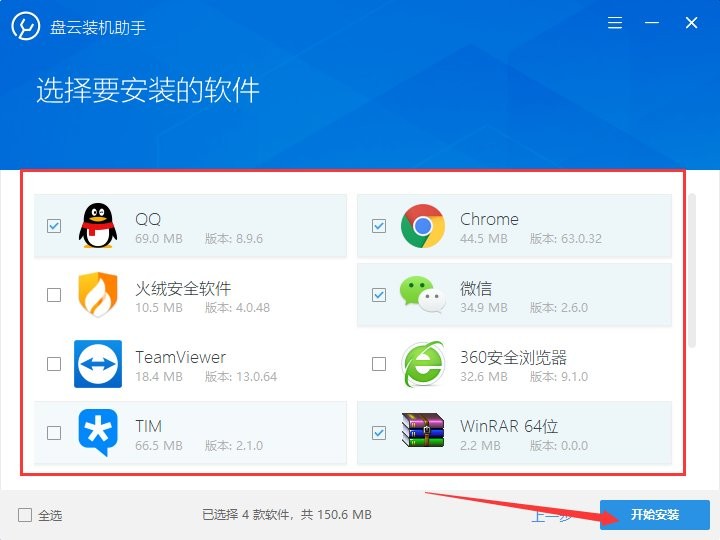Uncheck the QQ checkbox
The width and height of the screenshot is (720, 540).
54,226
